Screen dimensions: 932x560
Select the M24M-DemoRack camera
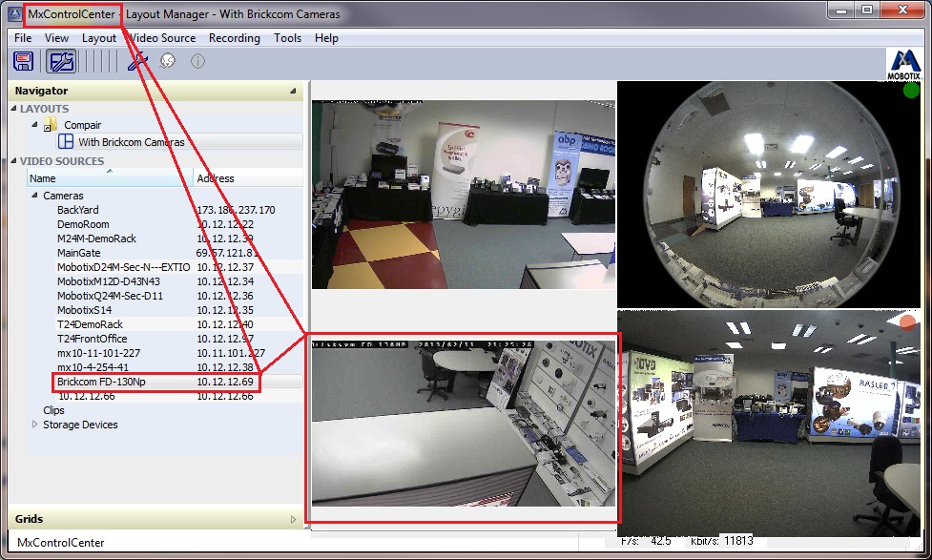click(97, 239)
